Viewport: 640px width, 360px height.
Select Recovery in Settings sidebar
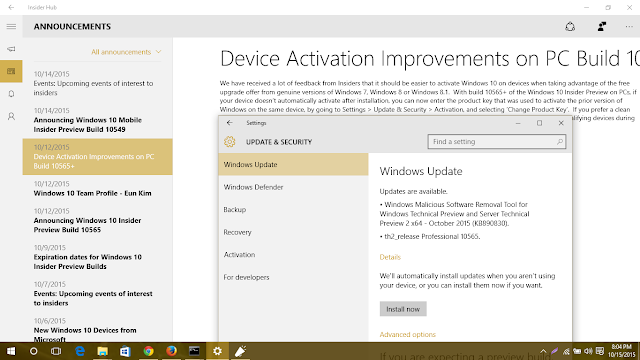point(293,232)
